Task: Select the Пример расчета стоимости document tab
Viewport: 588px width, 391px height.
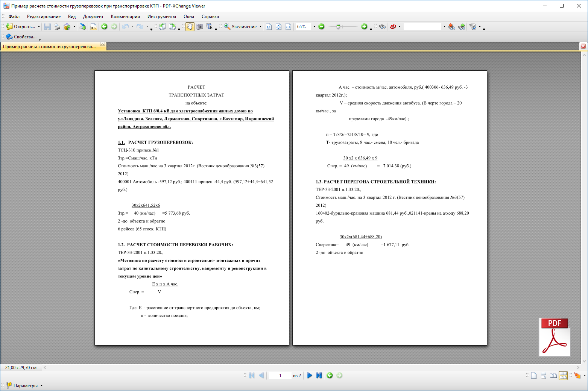Action: pyautogui.click(x=50, y=47)
